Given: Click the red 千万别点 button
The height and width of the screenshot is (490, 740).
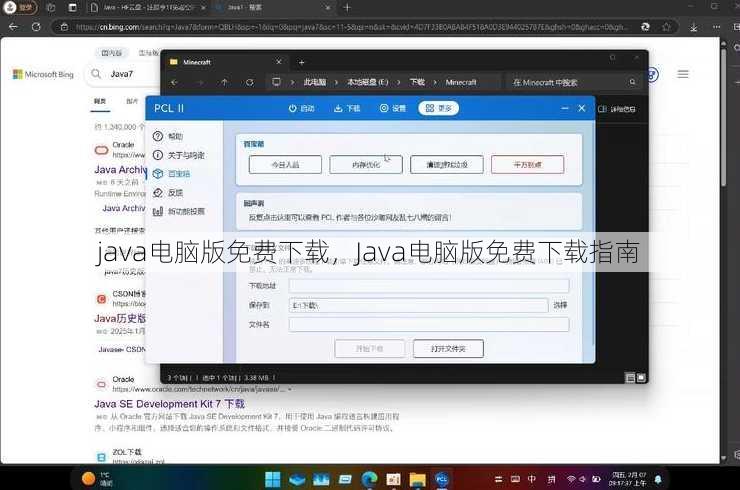Looking at the screenshot, I should [527, 164].
